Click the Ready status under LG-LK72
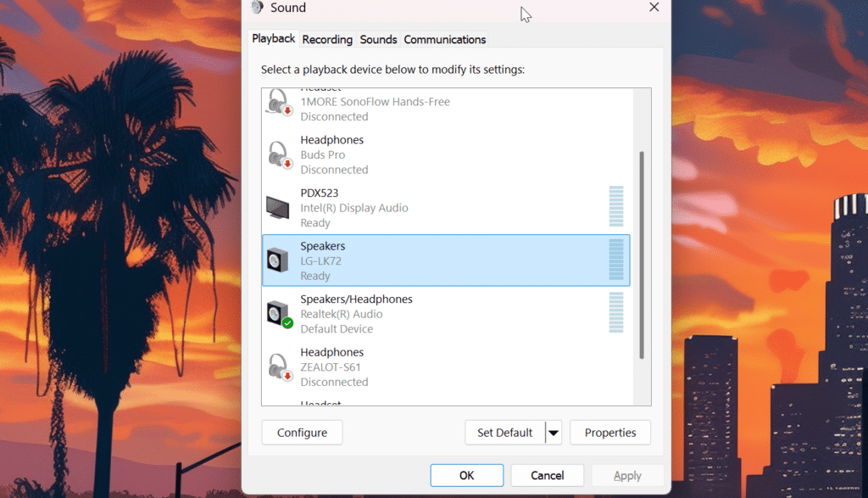 [315, 276]
